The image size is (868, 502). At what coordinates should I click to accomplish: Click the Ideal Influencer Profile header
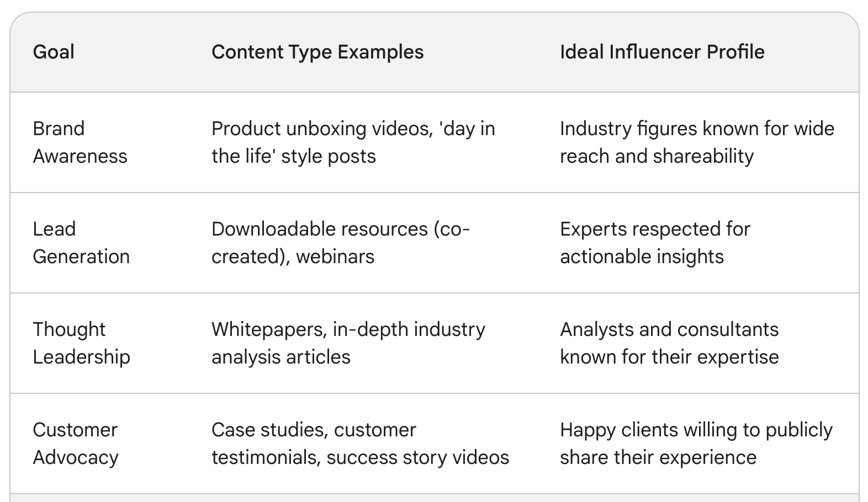662,52
